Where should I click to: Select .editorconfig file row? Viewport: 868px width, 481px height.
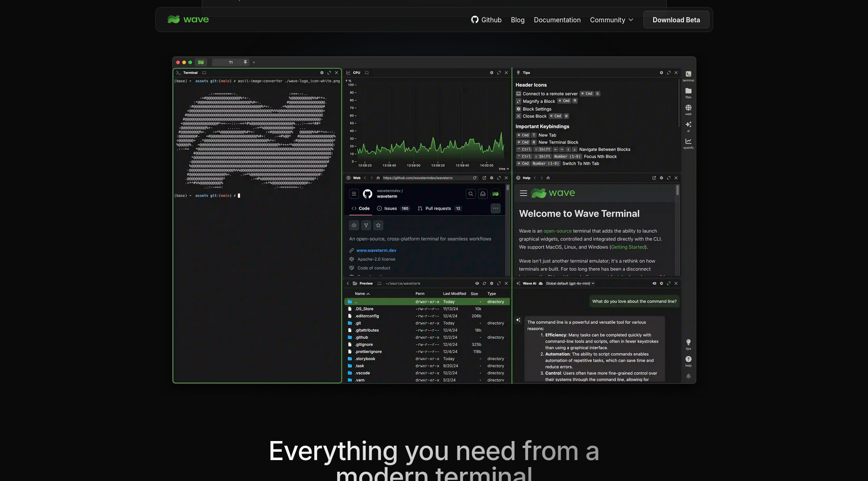[x=427, y=316]
